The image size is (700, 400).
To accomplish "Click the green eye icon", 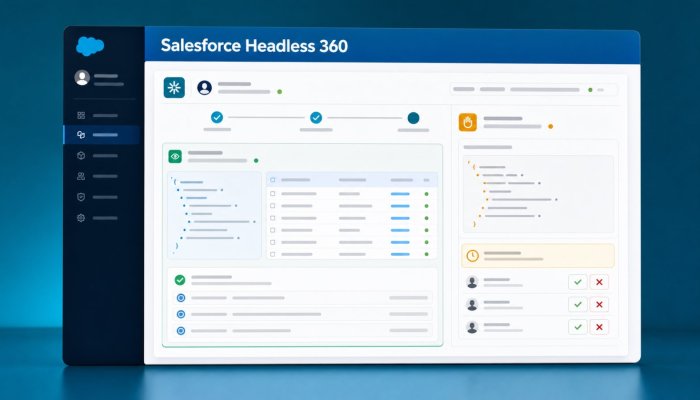I will coord(175,156).
